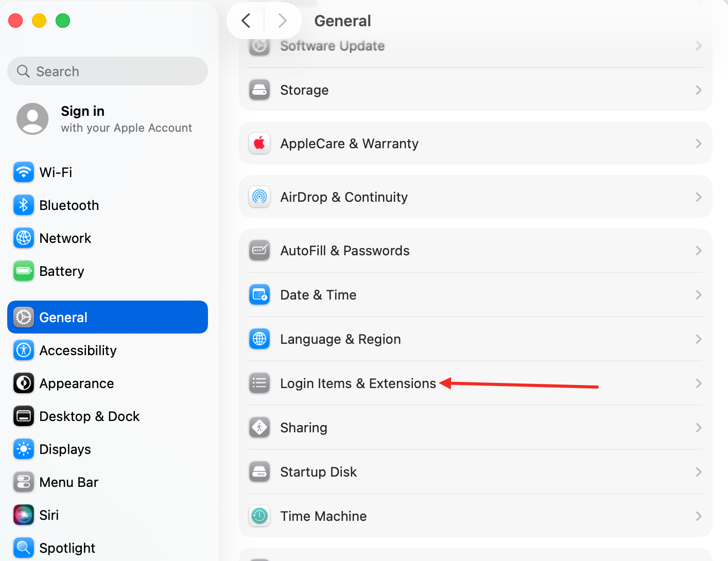Click the Bluetooth icon in sidebar
Image resolution: width=728 pixels, height=561 pixels.
(x=24, y=205)
